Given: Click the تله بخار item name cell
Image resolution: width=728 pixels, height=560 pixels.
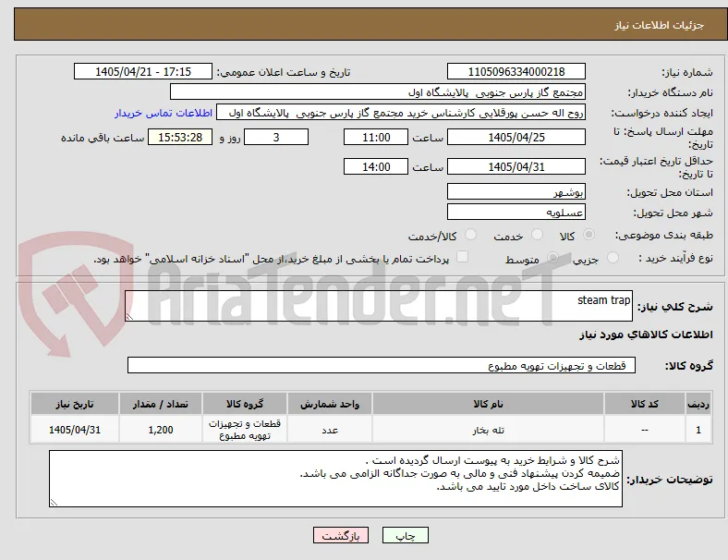Looking at the screenshot, I should click(488, 430).
